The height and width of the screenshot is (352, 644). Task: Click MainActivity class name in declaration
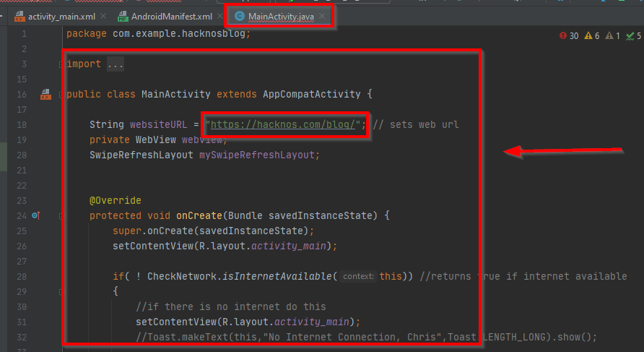click(x=175, y=94)
